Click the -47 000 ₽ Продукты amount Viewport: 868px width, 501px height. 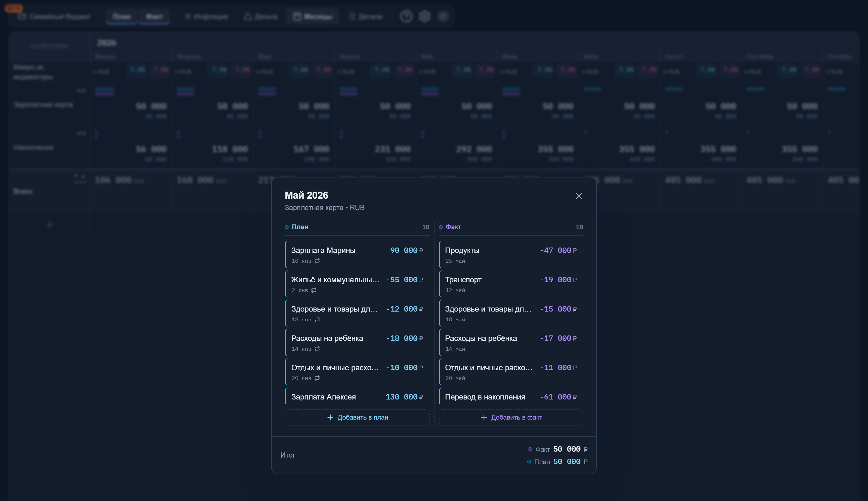point(558,250)
